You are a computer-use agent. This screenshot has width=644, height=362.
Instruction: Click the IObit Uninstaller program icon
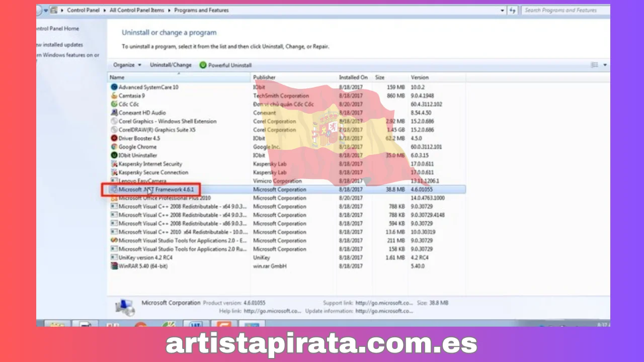(x=114, y=155)
